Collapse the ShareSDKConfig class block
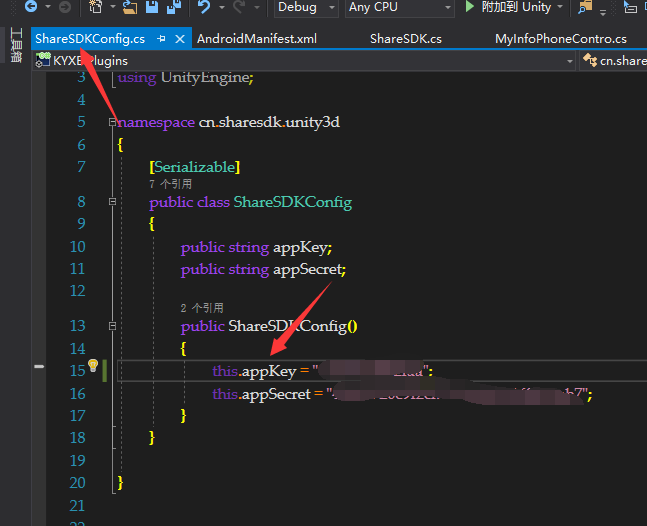 (111, 202)
